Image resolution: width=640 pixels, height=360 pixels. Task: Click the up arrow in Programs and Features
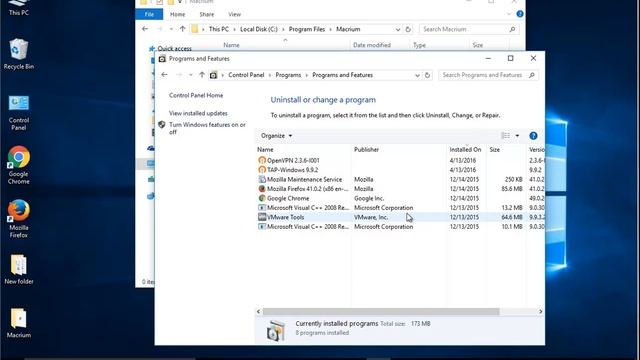202,75
